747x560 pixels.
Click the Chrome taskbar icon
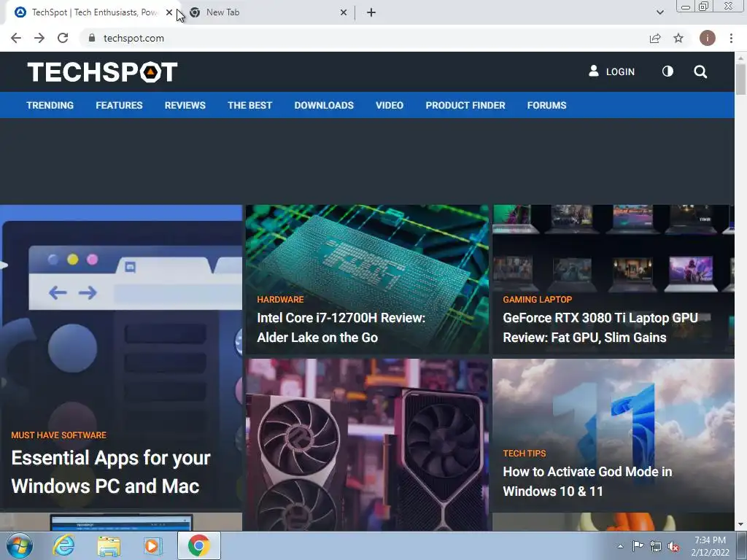click(x=198, y=545)
